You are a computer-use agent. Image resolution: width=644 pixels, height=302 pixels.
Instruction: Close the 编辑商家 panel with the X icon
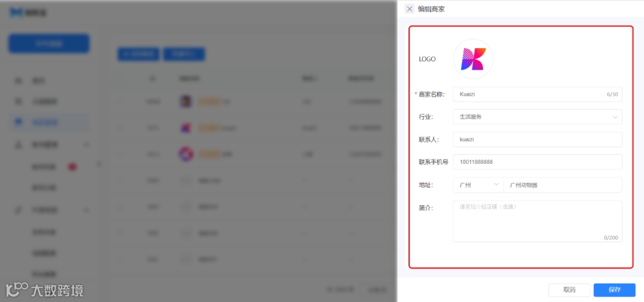(x=410, y=9)
